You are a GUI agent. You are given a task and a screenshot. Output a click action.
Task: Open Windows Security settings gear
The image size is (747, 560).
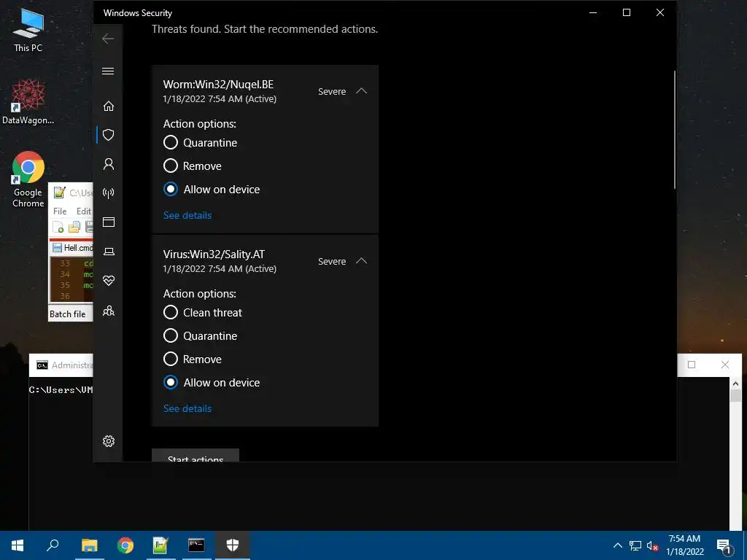tap(109, 441)
